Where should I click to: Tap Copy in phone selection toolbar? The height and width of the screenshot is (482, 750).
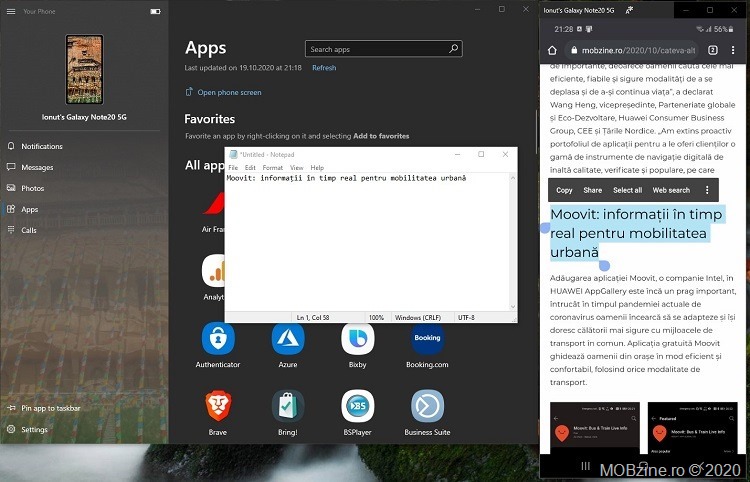coord(564,190)
